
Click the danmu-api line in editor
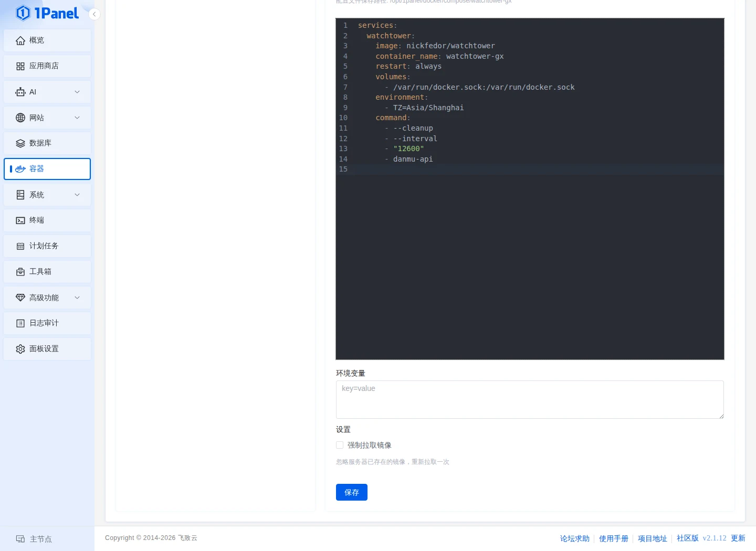coord(413,159)
